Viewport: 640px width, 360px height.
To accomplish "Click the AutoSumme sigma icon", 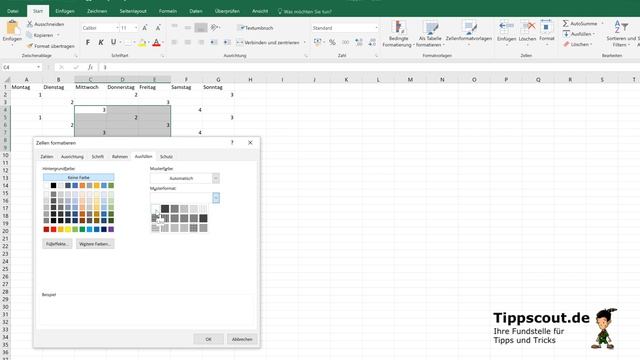I will pos(566,23).
